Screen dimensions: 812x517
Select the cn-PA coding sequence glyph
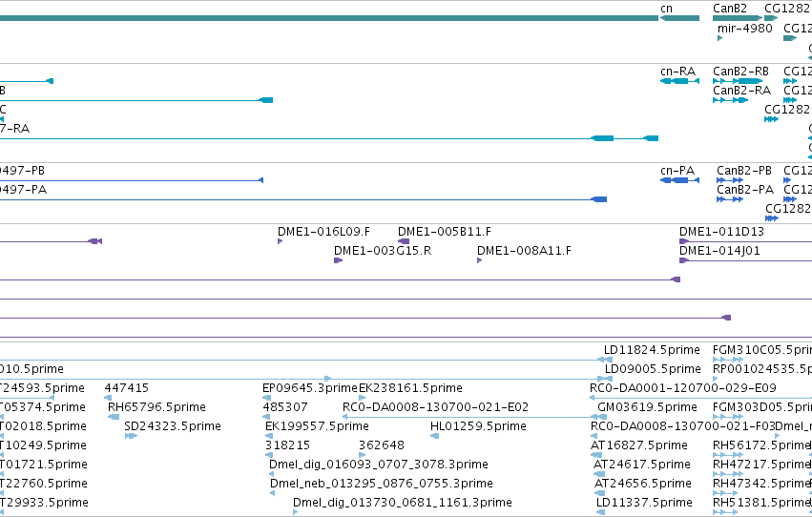[x=679, y=180]
